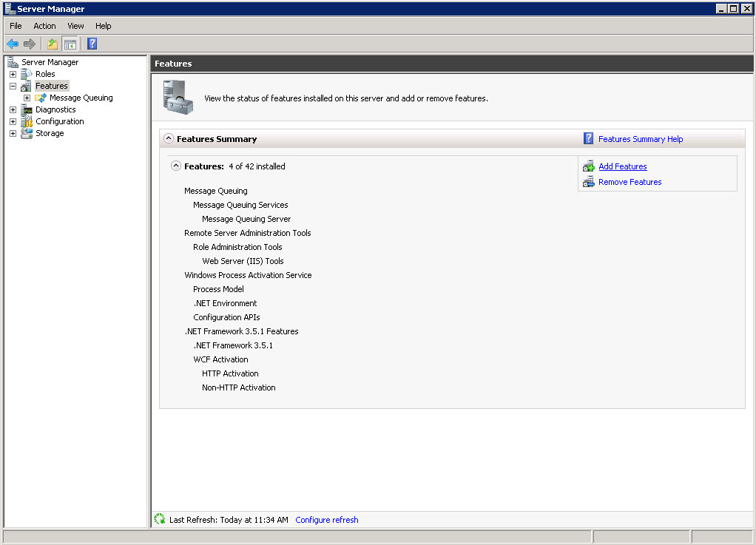Click Remote Server Administration Tools text
The height and width of the screenshot is (545, 756).
tap(247, 233)
